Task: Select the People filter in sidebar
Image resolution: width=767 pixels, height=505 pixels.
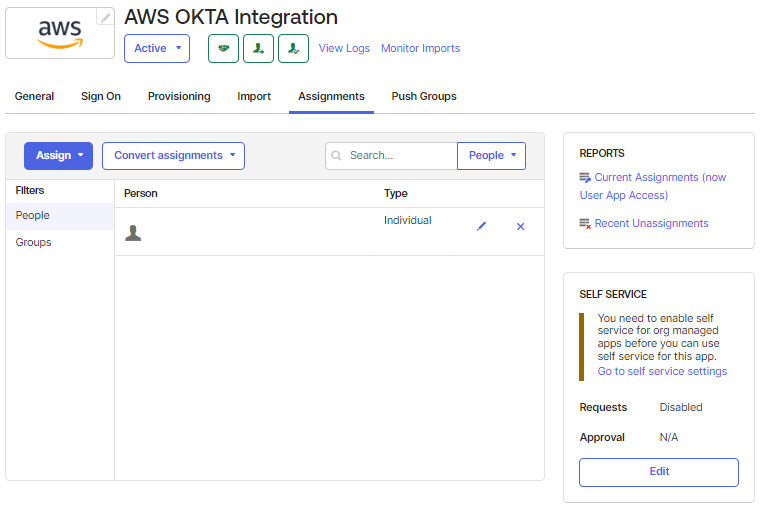Action: pyautogui.click(x=60, y=216)
